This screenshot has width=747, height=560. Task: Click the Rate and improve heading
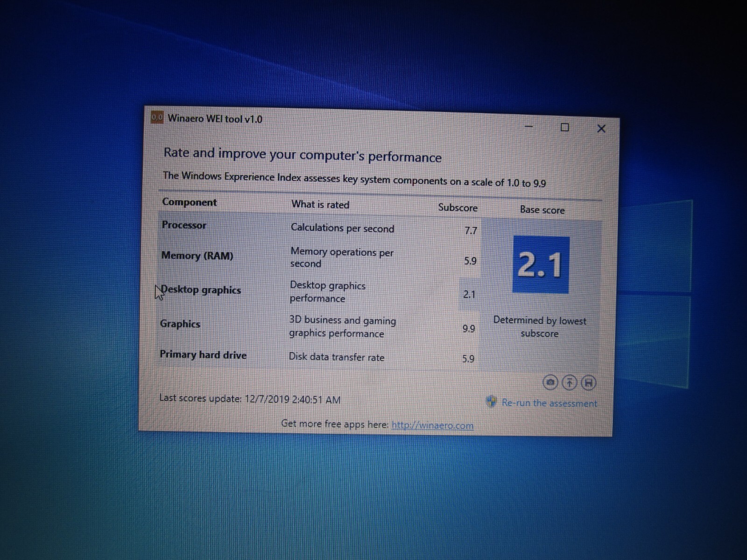(302, 154)
